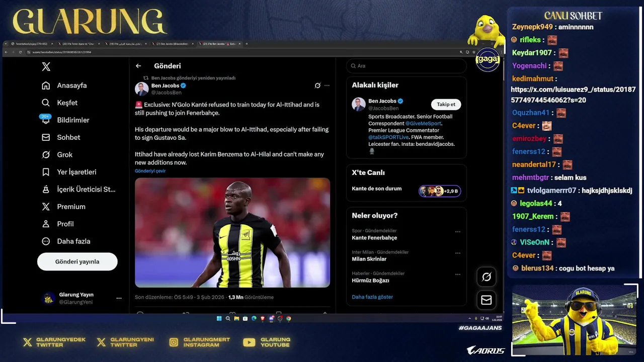Open options dots for Hürmüz Boğazı trend
This screenshot has height=362, width=644.
pos(458,275)
